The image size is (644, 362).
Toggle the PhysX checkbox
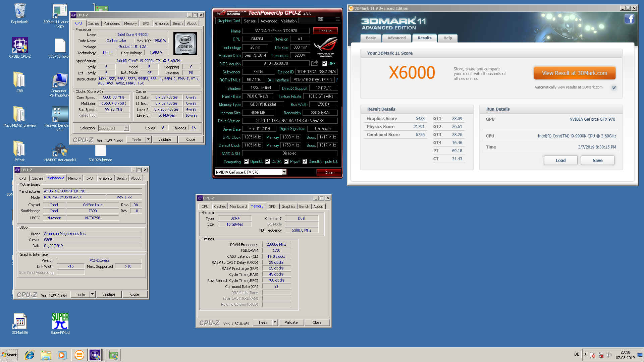pos(286,162)
